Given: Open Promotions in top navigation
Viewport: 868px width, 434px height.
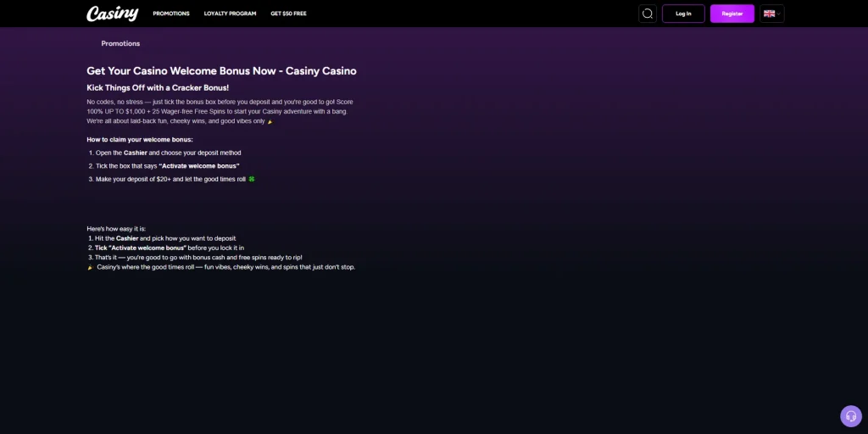Looking at the screenshot, I should [171, 14].
